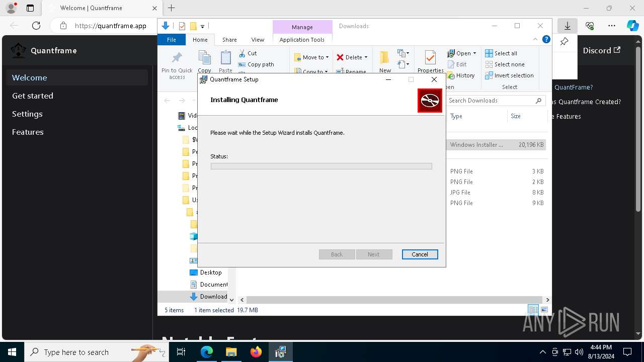Open Windows Start menu

pos(12,352)
